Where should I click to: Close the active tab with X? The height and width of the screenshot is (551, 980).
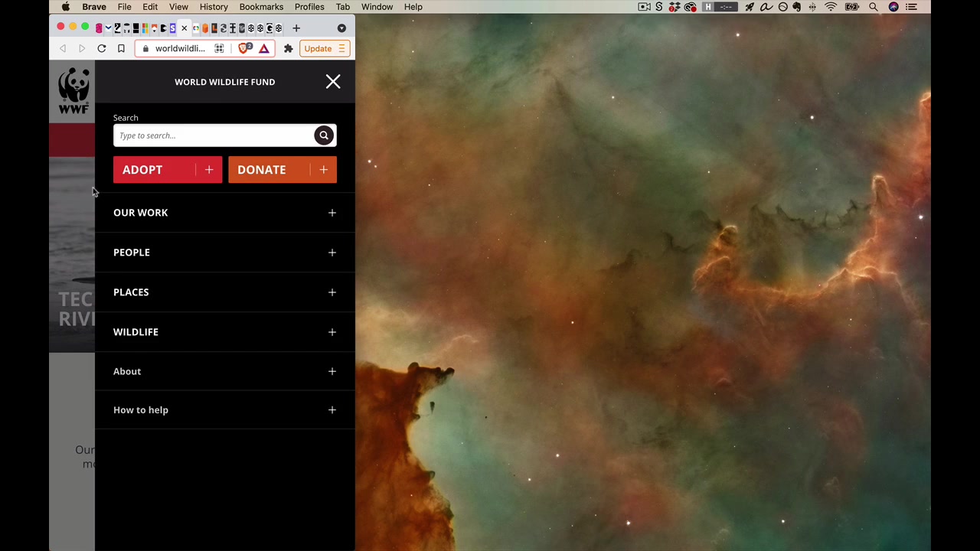click(x=184, y=28)
